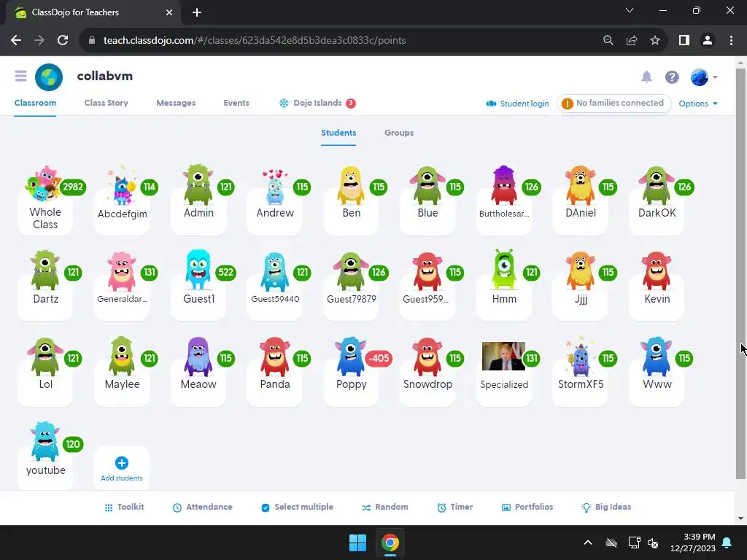Click Andrew's heart monster avatar
The height and width of the screenshot is (560, 747).
point(274,187)
